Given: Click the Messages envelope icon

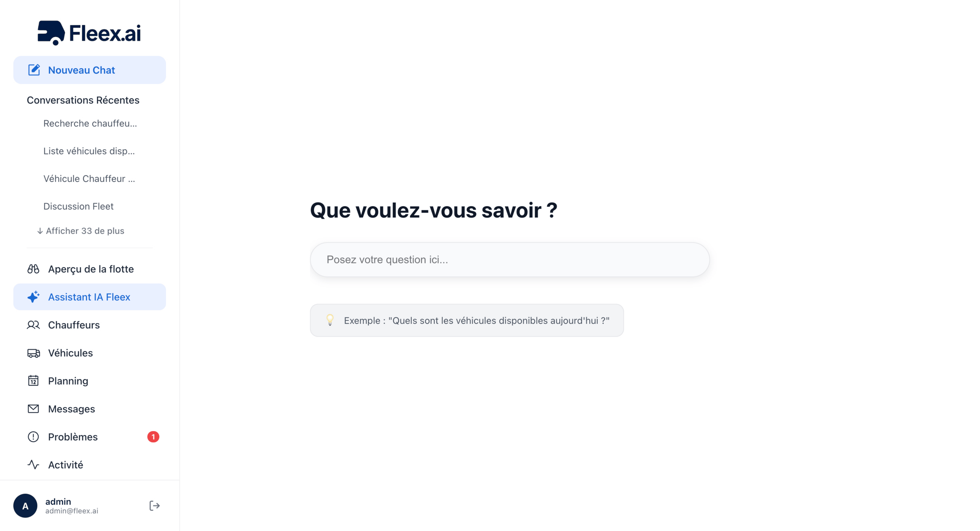Looking at the screenshot, I should point(34,408).
